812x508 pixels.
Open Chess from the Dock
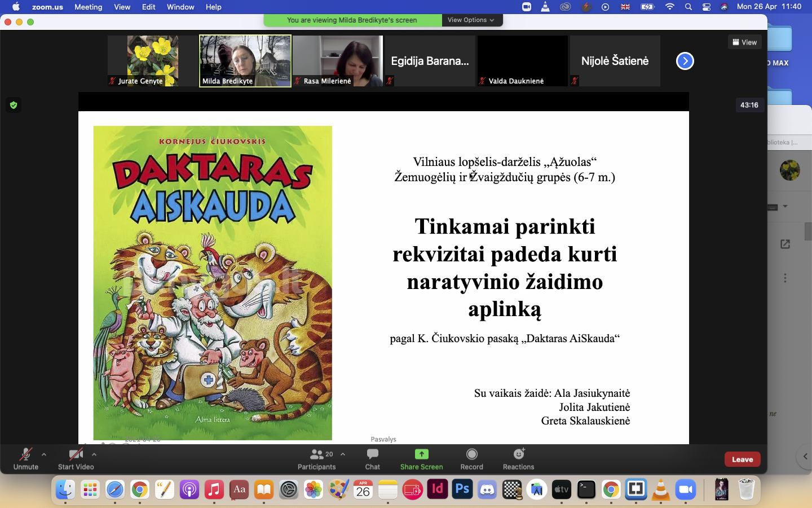pyautogui.click(x=512, y=489)
